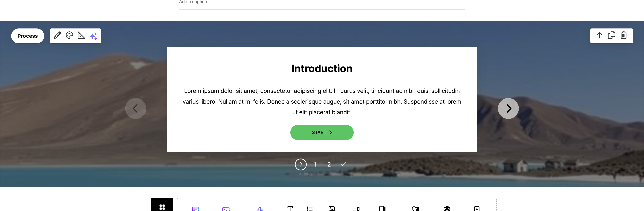This screenshot has height=211, width=644.
Task: Jump to step 2 in pagination
Action: click(329, 164)
